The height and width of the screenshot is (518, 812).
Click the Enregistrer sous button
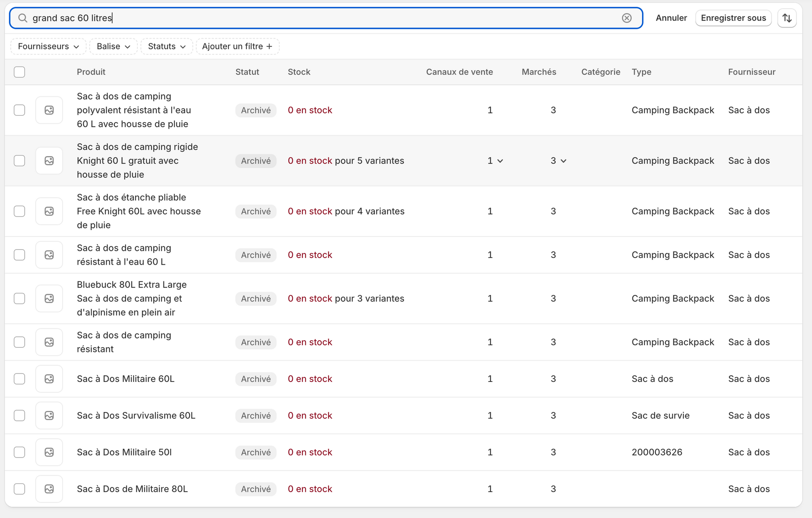(x=733, y=18)
